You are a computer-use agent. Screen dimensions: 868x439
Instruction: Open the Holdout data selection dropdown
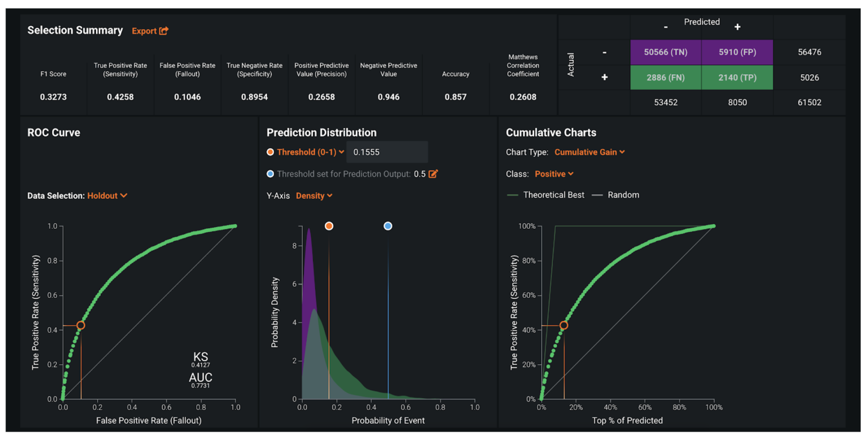pos(107,196)
